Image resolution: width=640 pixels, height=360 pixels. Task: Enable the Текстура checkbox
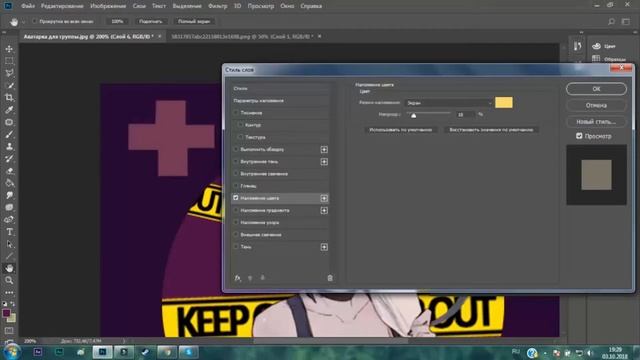(x=240, y=137)
